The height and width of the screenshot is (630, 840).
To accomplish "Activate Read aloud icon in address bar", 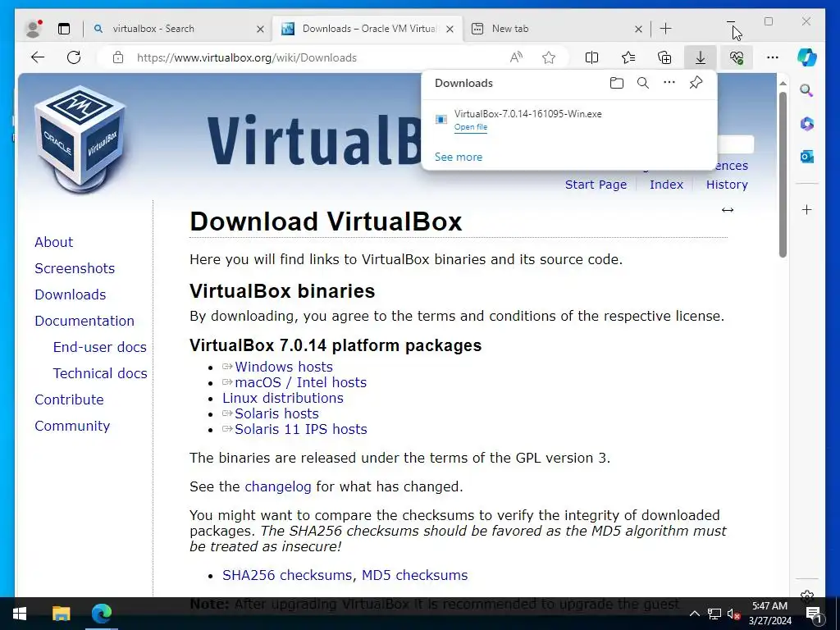I will click(x=516, y=57).
